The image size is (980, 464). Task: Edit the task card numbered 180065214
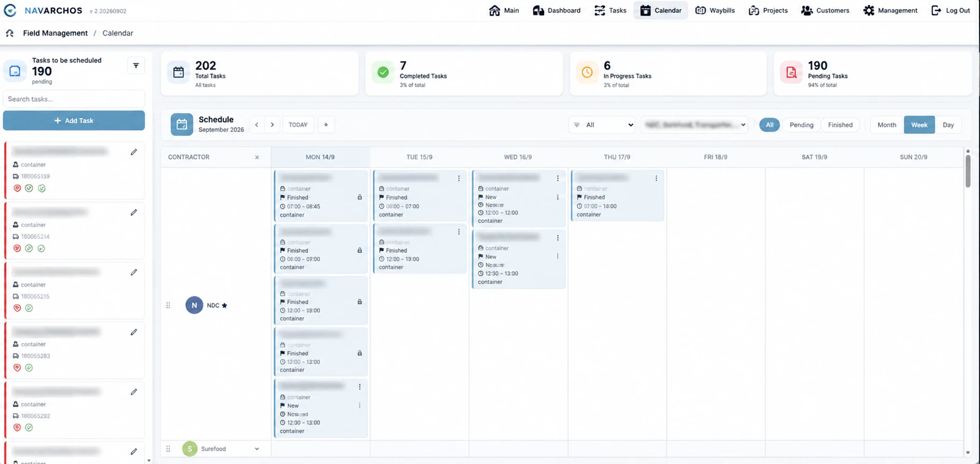(134, 212)
